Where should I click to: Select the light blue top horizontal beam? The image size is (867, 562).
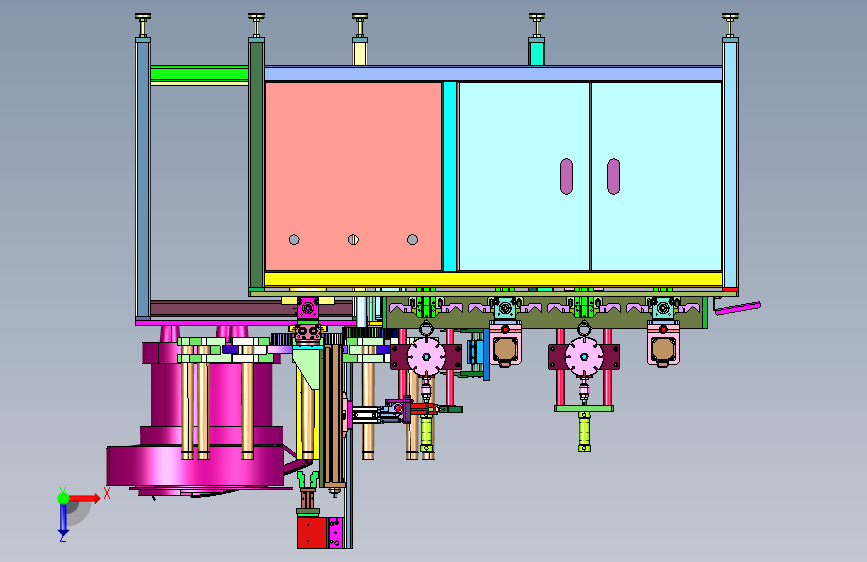pyautogui.click(x=493, y=74)
